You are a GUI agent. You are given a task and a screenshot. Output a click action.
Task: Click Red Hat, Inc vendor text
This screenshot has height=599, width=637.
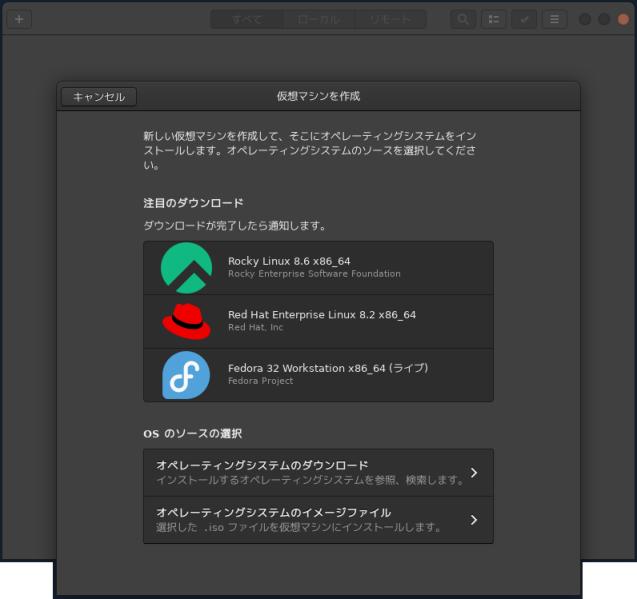(256, 328)
